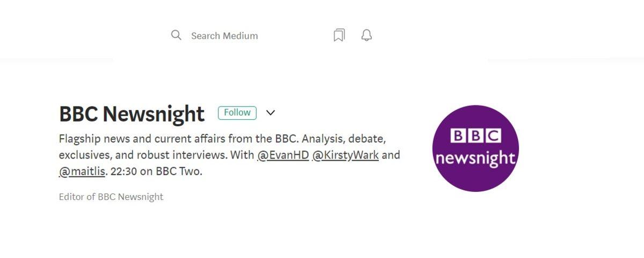Click the newsnight wordmark inside the purple logo
The width and height of the screenshot is (644, 258).
(475, 158)
